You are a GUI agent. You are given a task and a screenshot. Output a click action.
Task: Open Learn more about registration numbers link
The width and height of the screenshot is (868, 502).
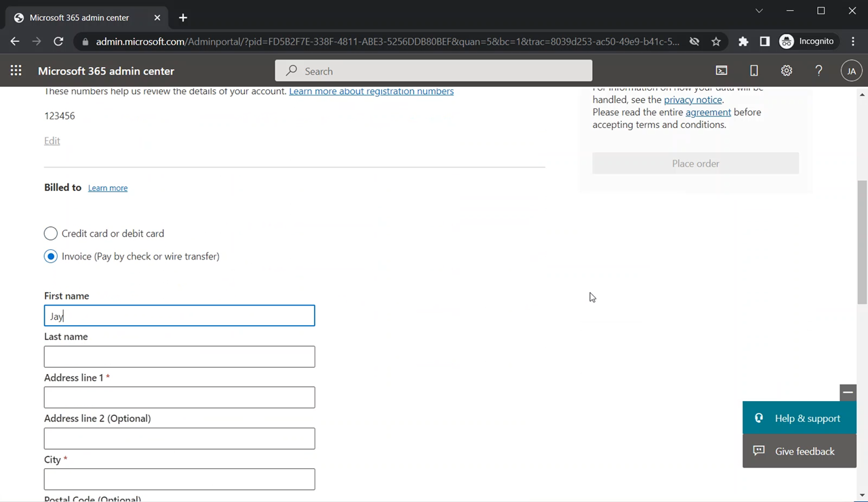tap(371, 91)
